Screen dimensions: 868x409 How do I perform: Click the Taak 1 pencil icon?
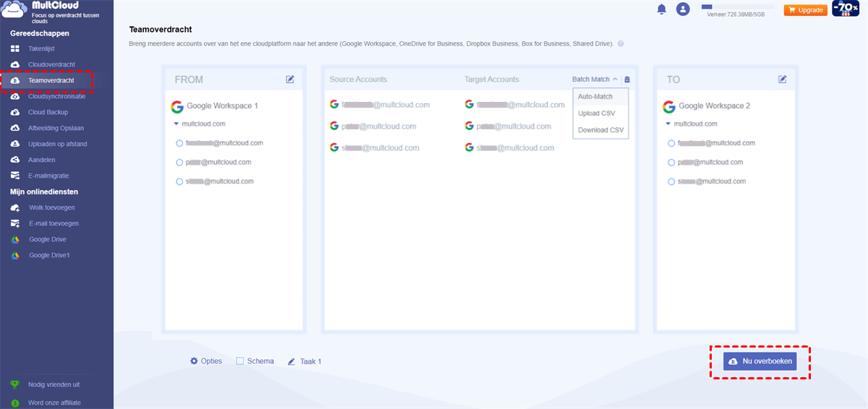point(292,361)
